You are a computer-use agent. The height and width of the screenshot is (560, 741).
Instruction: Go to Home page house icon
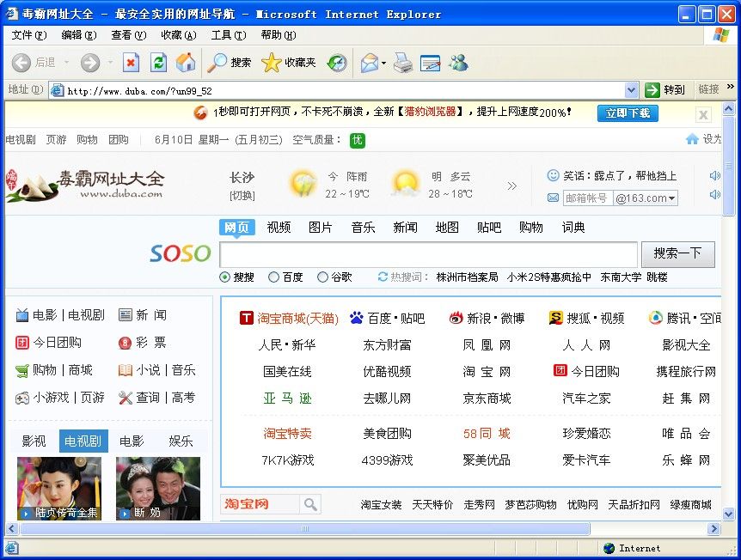pyautogui.click(x=186, y=63)
